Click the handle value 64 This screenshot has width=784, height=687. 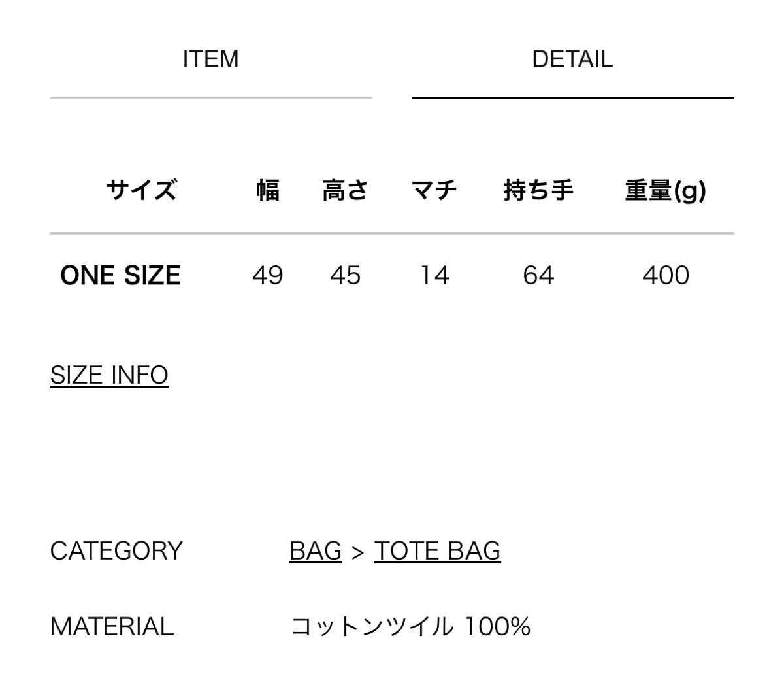(538, 275)
